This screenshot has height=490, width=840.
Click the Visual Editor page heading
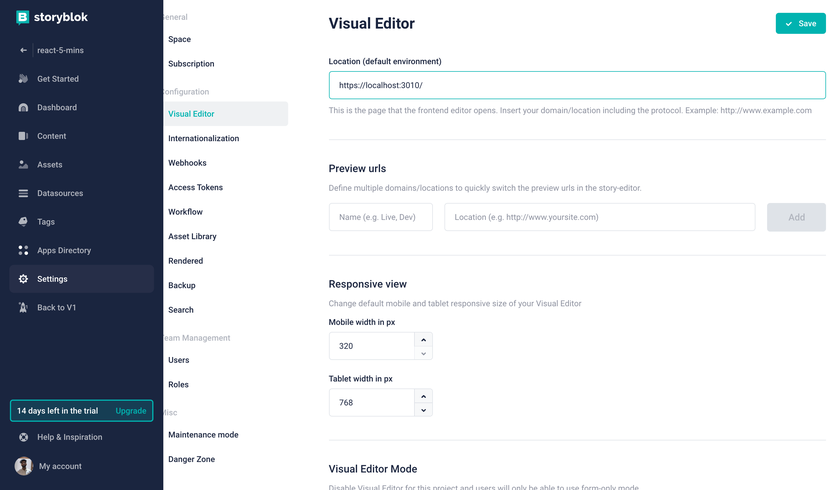click(371, 24)
